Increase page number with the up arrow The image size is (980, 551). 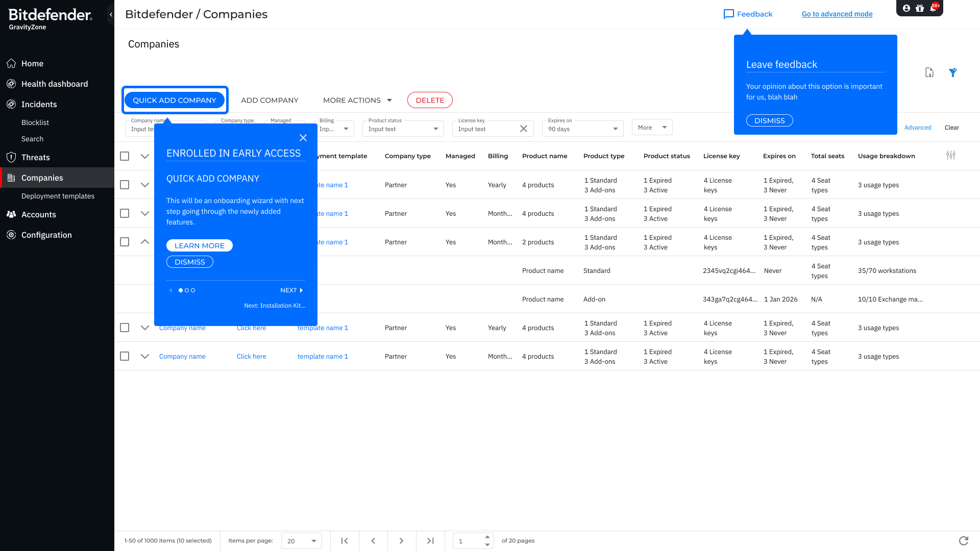coord(487,537)
